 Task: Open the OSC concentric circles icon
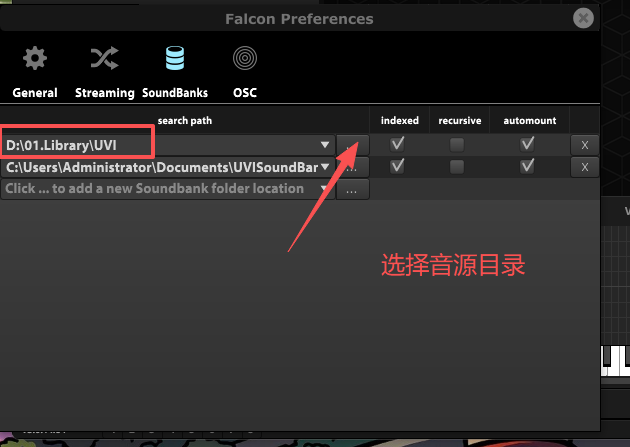pyautogui.click(x=245, y=58)
